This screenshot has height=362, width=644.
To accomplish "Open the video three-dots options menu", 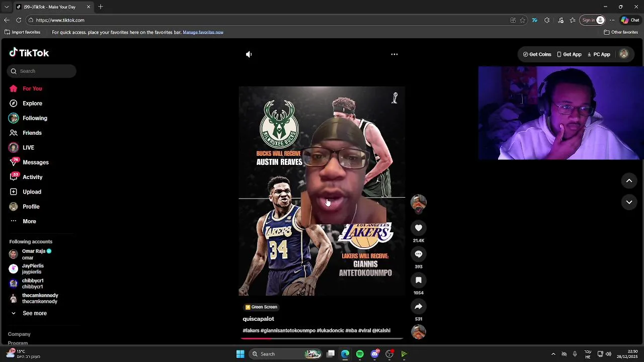I will (x=394, y=54).
